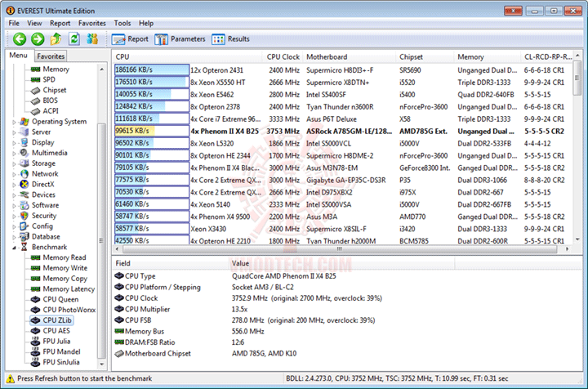Image resolution: width=588 pixels, height=389 pixels.
Task: Sort by Chipset column header
Action: (425, 57)
